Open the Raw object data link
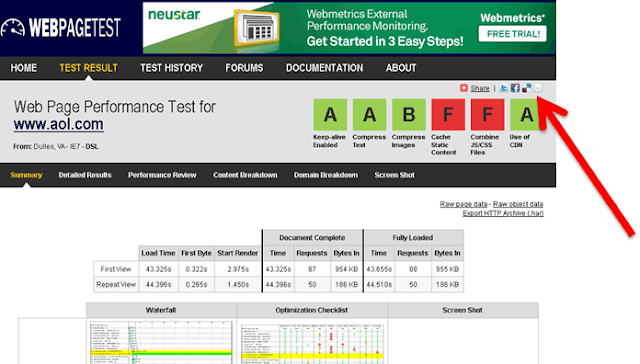 click(518, 204)
